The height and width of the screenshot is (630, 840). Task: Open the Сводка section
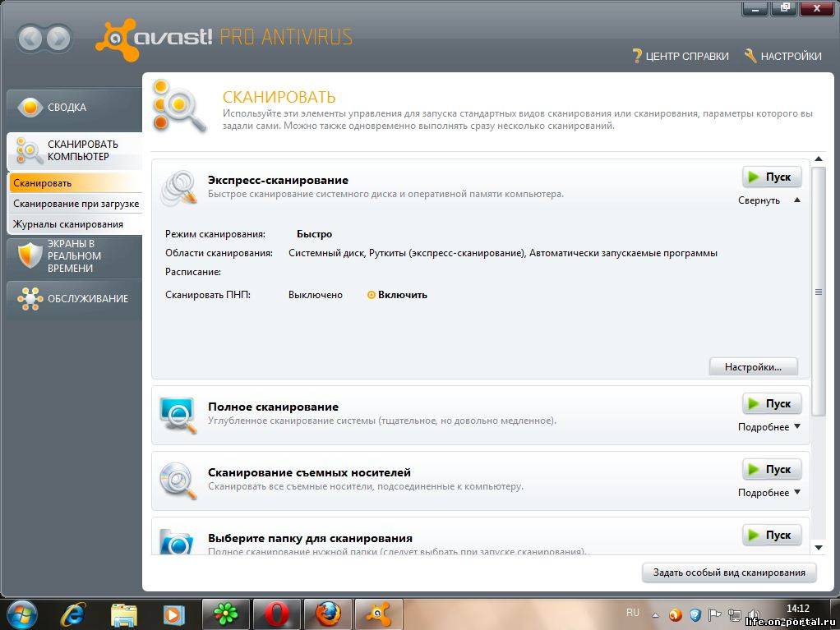point(74,107)
